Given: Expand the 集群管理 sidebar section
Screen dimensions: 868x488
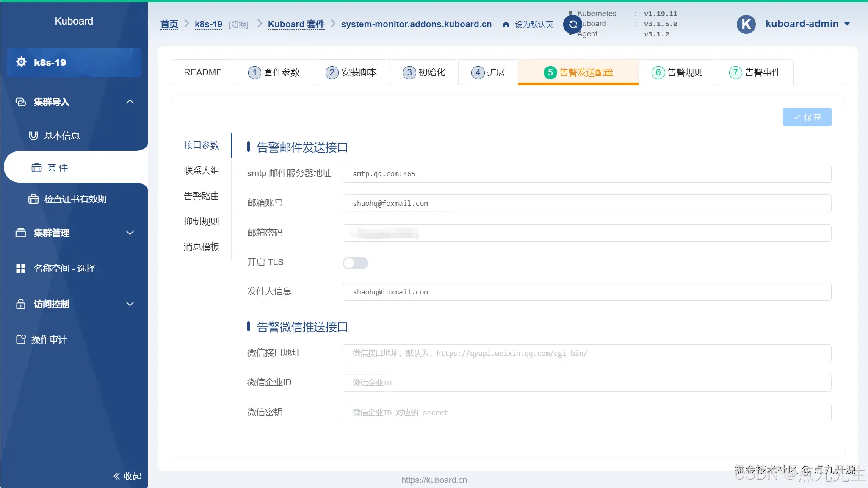Looking at the screenshot, I should pos(130,233).
